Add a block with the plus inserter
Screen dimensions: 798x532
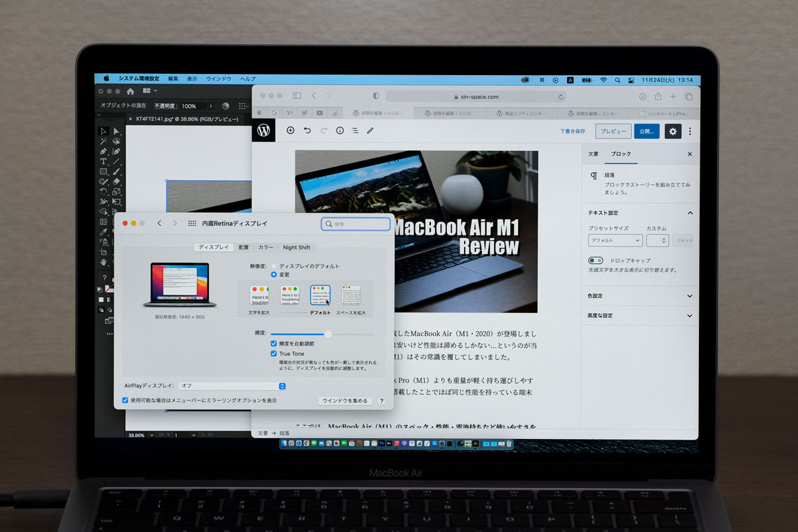(290, 131)
